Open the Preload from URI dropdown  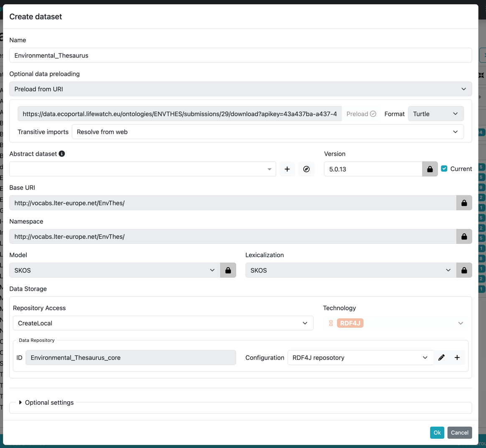[241, 89]
